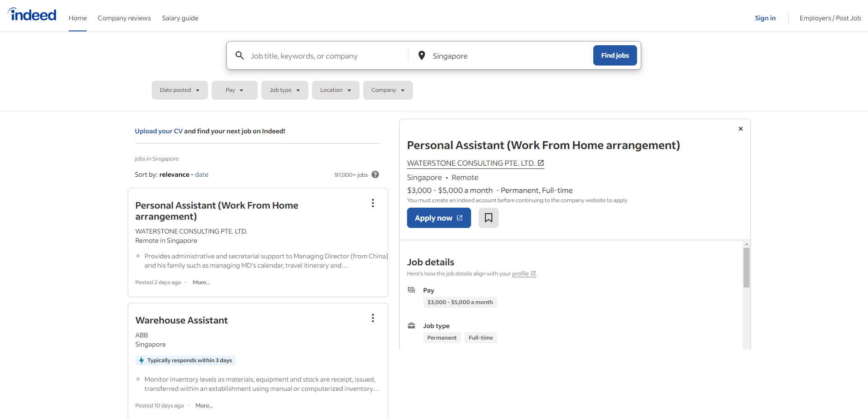Click 'Remote in Singapore' on the first card
Viewport: 868px width, 419px height.
pyautogui.click(x=166, y=240)
